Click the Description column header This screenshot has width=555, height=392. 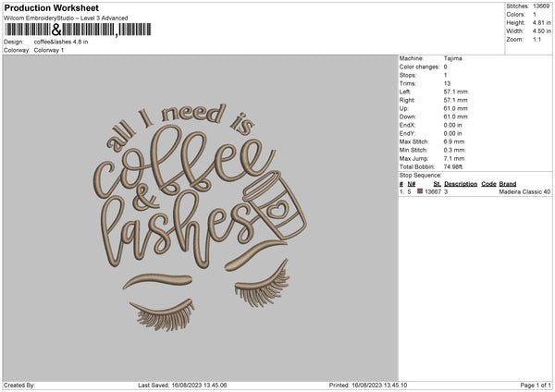[461, 184]
